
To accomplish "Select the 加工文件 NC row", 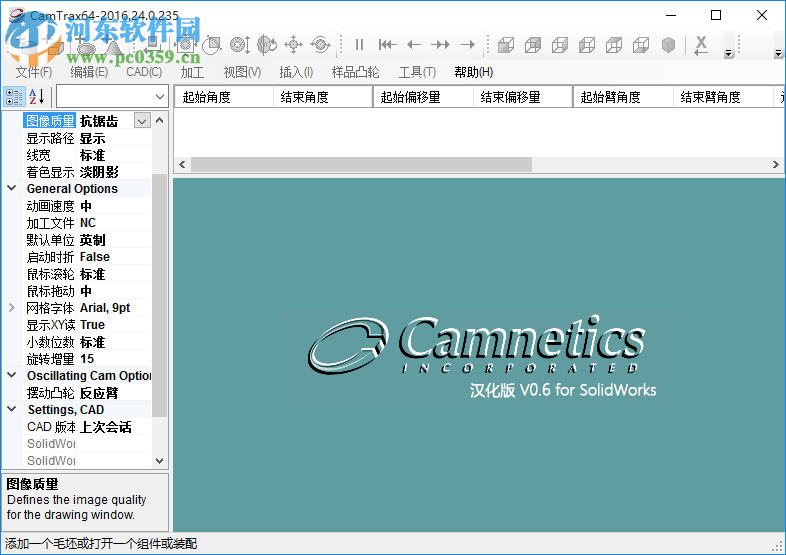I will (87, 223).
